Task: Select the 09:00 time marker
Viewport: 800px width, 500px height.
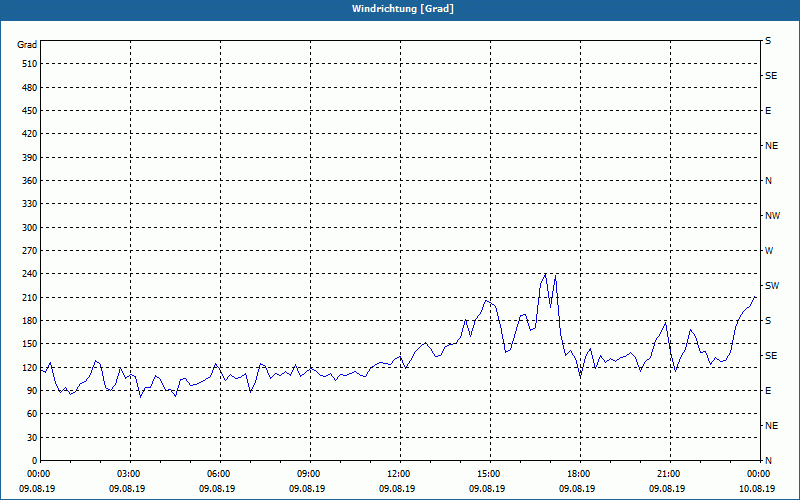Action: (309, 474)
